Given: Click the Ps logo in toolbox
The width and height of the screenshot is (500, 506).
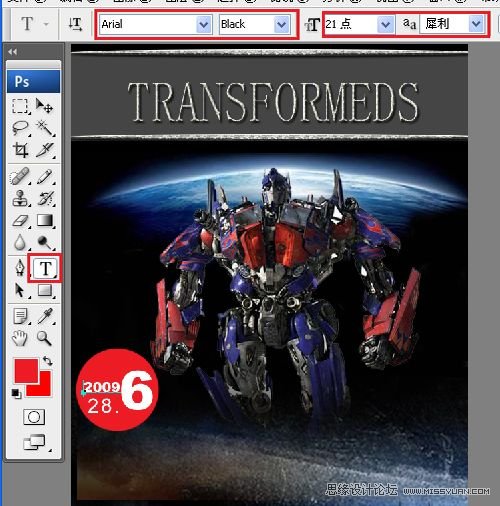Looking at the screenshot, I should (x=33, y=82).
